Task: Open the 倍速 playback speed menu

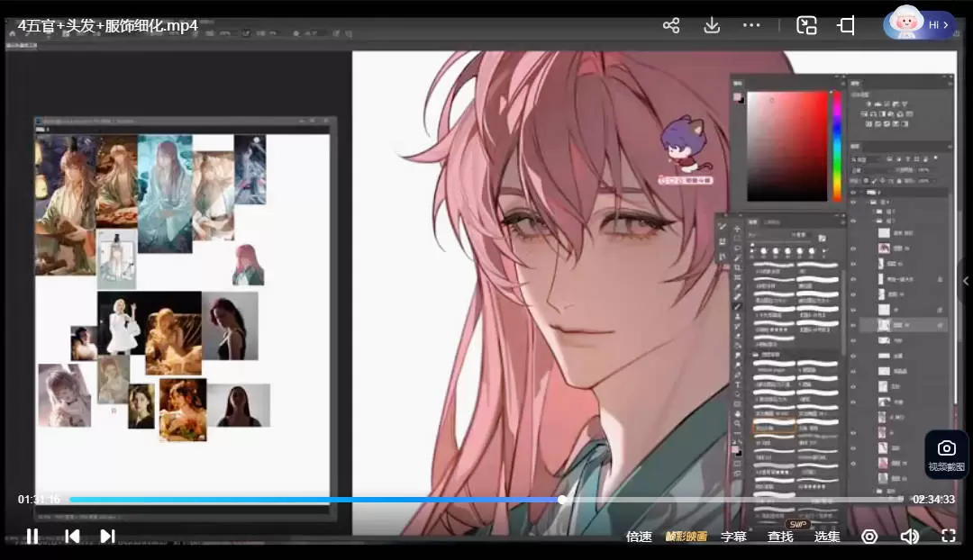Action: tap(639, 537)
